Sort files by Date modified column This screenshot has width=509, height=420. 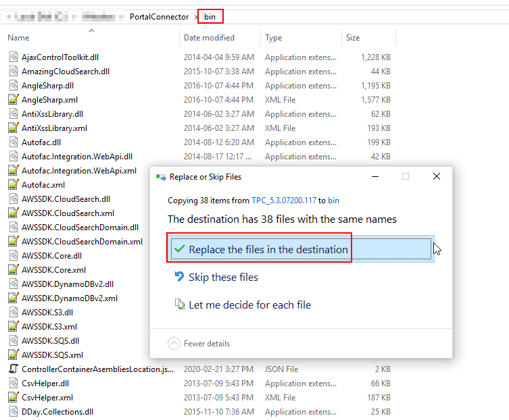pyautogui.click(x=209, y=38)
